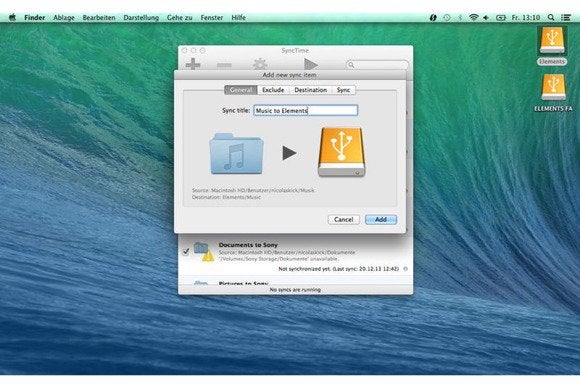Open the Spotlight search icon in menu bar
This screenshot has width=580, height=388.
pyautogui.click(x=551, y=17)
